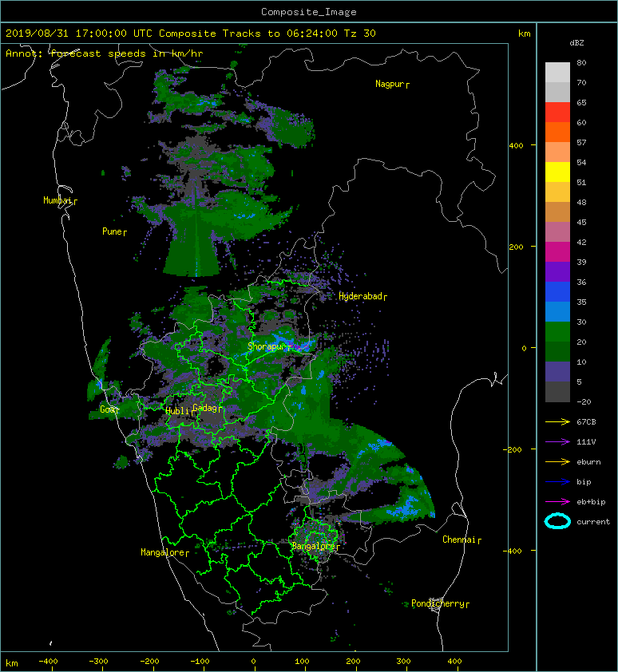Click the magenta eb+bip arrow legend icon
This screenshot has height=672, width=618.
(x=557, y=502)
